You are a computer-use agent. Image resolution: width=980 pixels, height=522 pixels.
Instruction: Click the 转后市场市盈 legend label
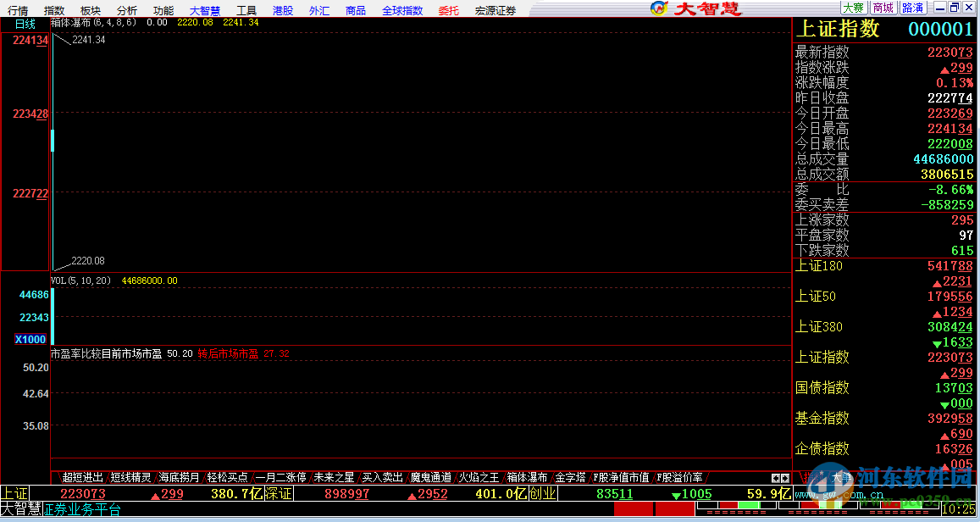tap(228, 353)
